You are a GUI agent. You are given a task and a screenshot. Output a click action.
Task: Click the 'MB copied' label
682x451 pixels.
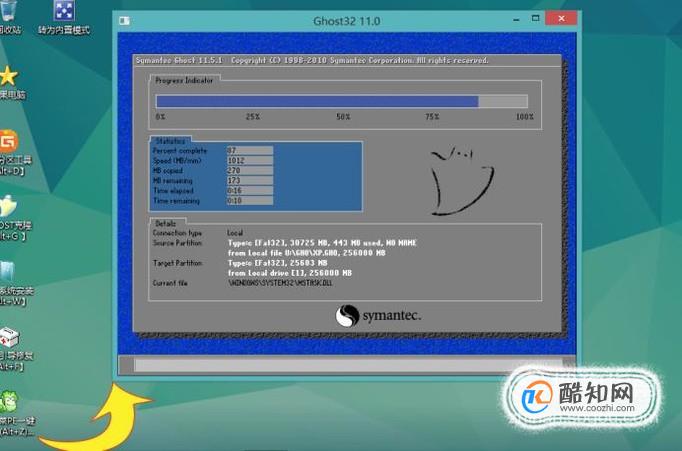pos(168,170)
